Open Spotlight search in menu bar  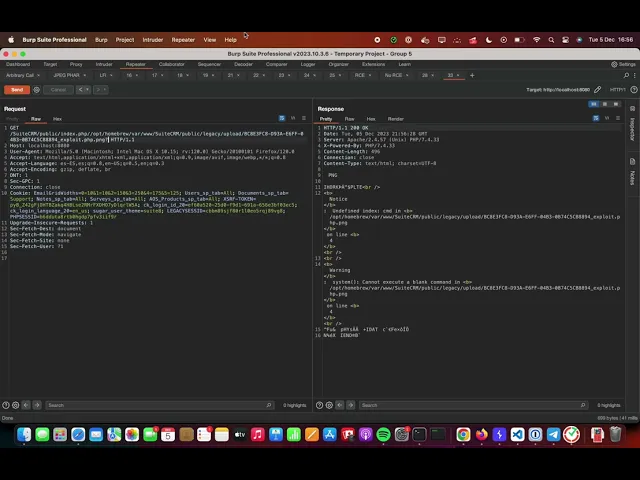point(551,40)
